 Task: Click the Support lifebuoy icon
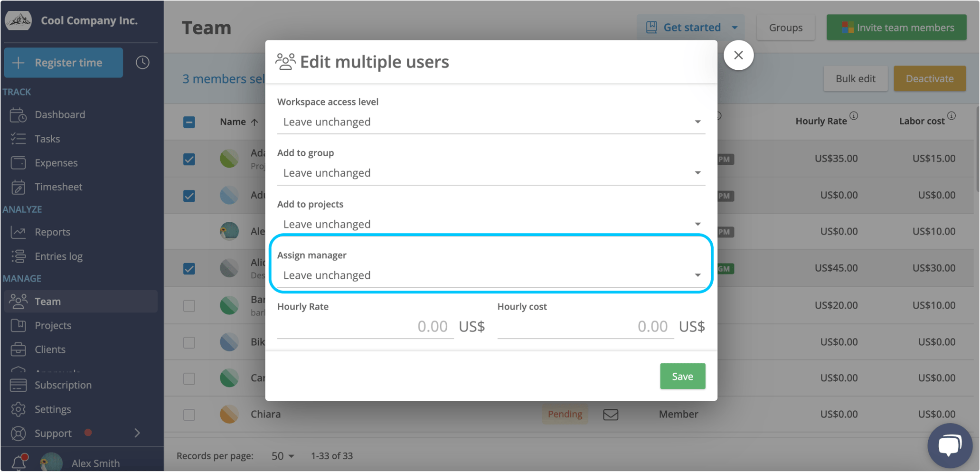19,433
